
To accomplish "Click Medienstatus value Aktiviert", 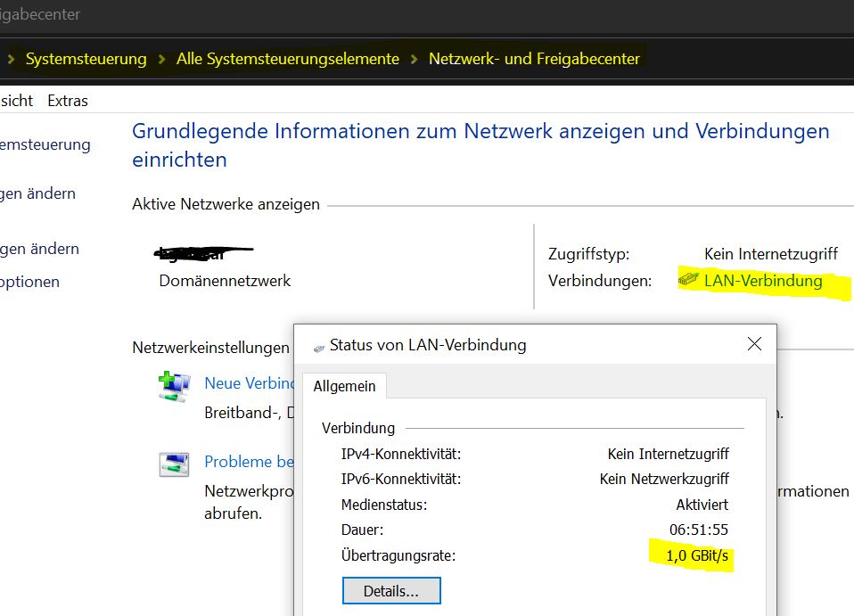I will coord(702,505).
